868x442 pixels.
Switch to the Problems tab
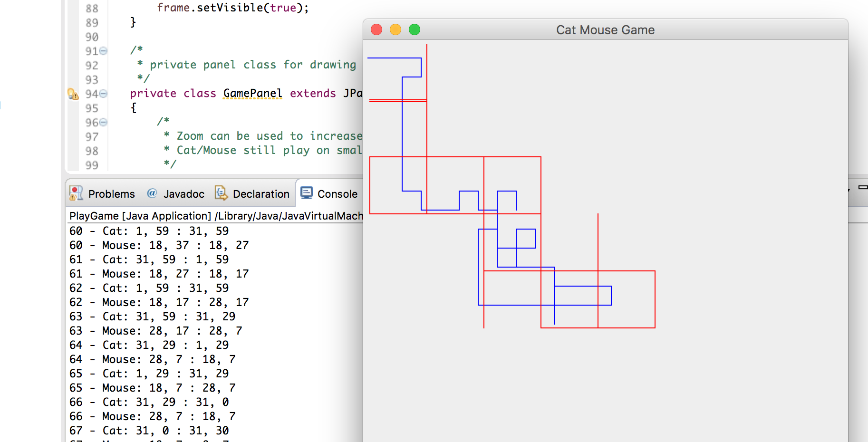click(111, 194)
